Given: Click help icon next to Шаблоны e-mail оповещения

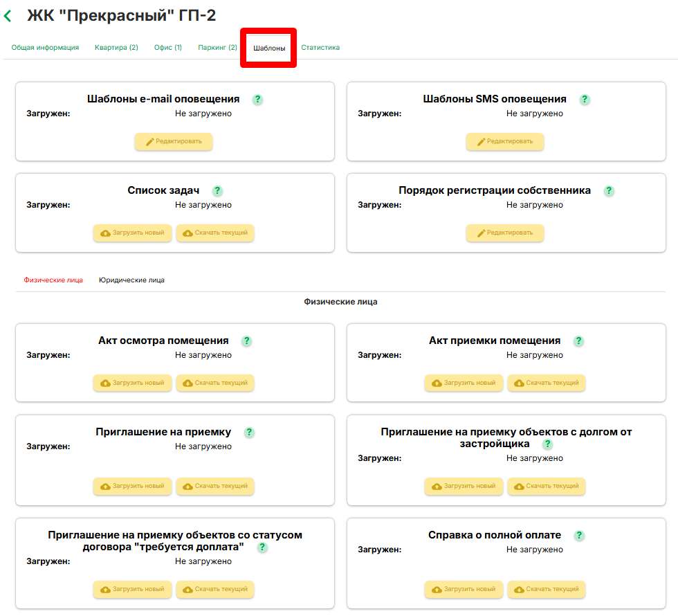Looking at the screenshot, I should 257,100.
